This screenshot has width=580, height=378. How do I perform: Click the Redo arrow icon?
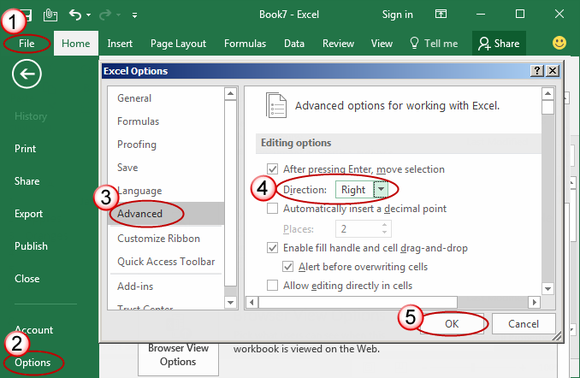105,15
